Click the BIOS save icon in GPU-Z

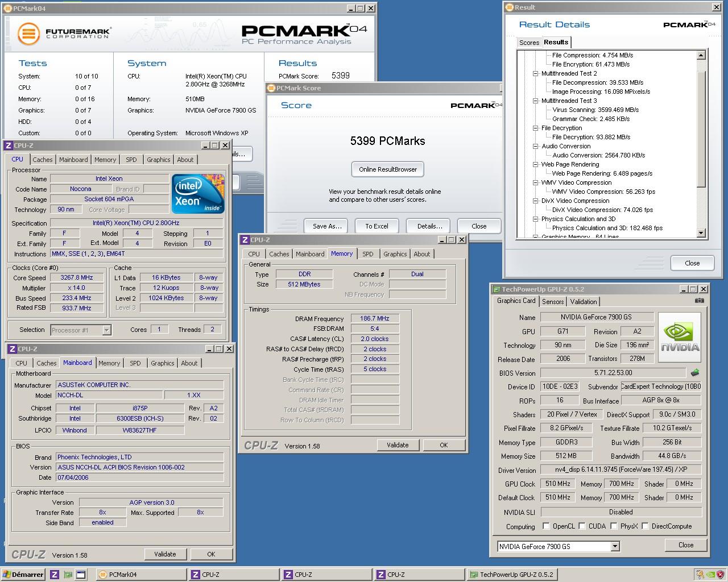695,373
